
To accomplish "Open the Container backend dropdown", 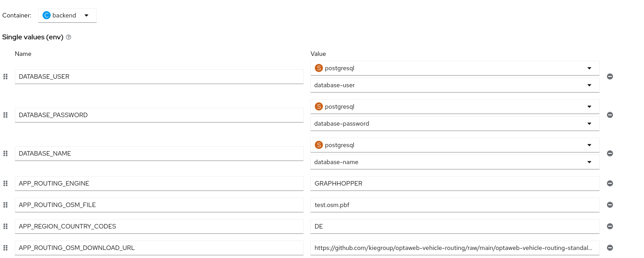I will 67,15.
